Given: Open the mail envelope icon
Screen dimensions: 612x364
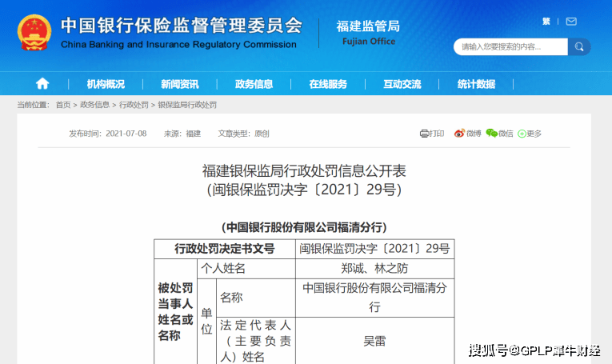Looking at the screenshot, I should point(571,22).
